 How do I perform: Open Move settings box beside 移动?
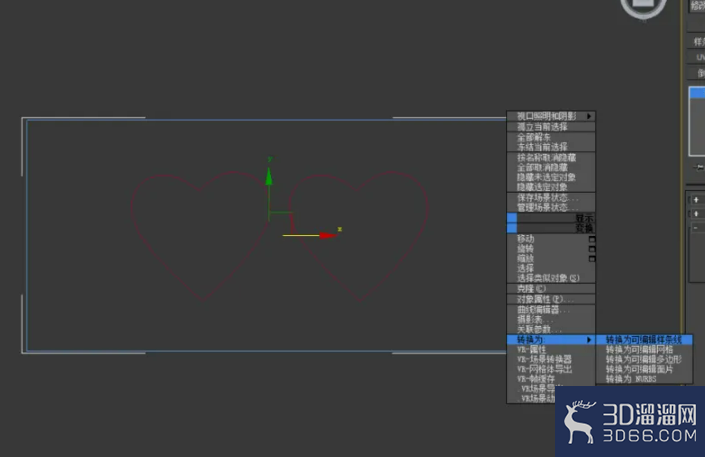(x=592, y=239)
